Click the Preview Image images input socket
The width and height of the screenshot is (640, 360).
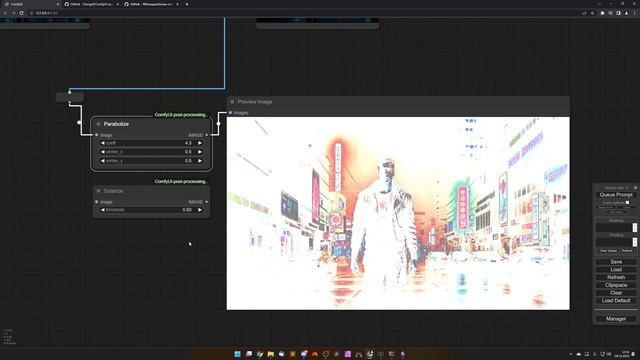[x=231, y=113]
